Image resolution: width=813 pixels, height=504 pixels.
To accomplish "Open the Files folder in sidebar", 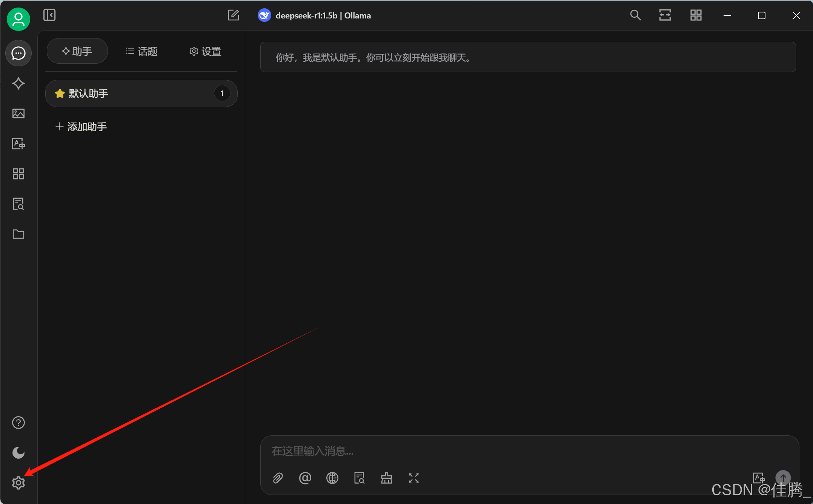I will click(18, 234).
